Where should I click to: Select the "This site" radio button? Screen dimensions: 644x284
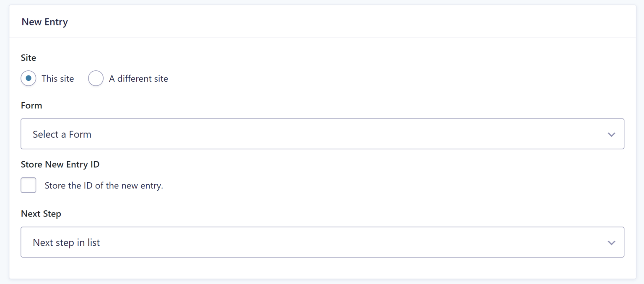[29, 78]
